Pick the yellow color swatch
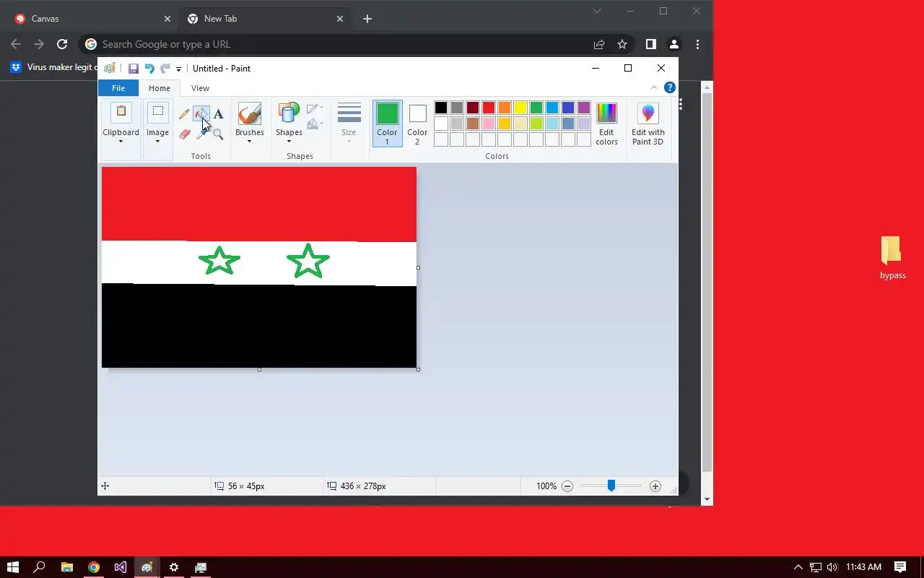Screen dimensions: 924x578 tap(520, 108)
